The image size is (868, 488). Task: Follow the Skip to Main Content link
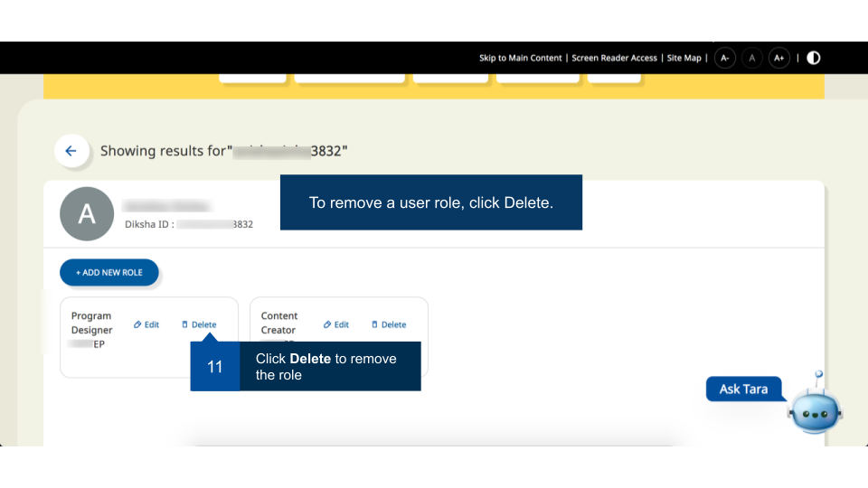[x=520, y=58]
